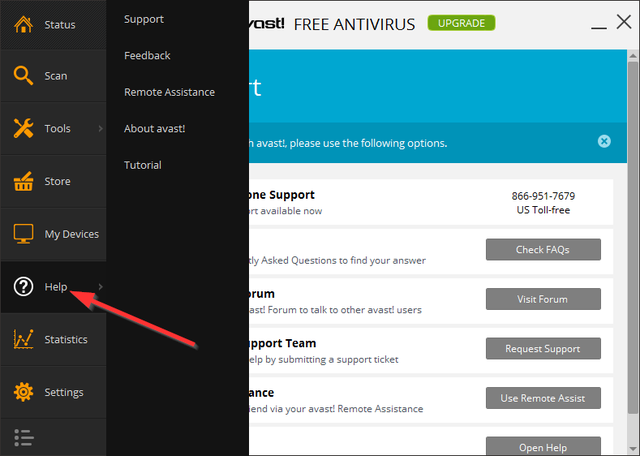This screenshot has width=640, height=456.
Task: Click the Visit Forum button
Action: click(x=543, y=299)
